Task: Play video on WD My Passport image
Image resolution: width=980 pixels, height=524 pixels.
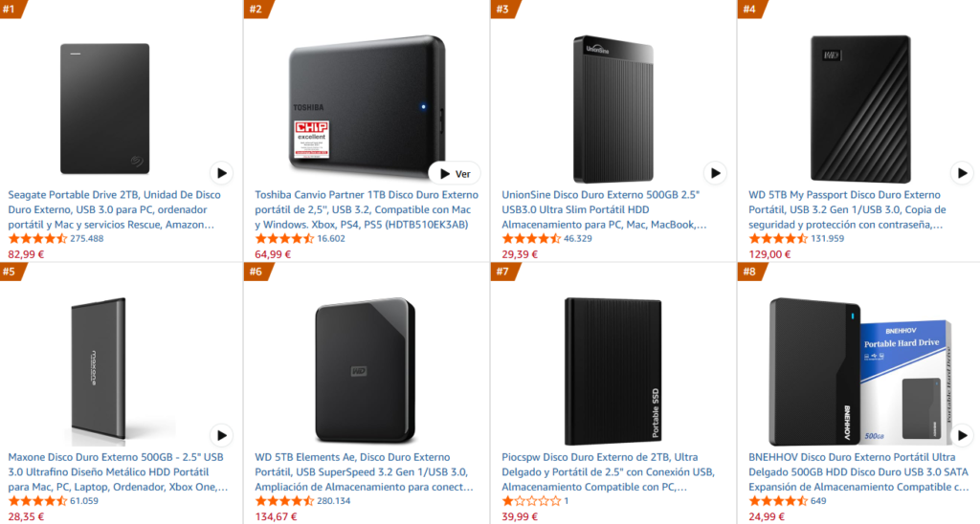Action: click(962, 173)
